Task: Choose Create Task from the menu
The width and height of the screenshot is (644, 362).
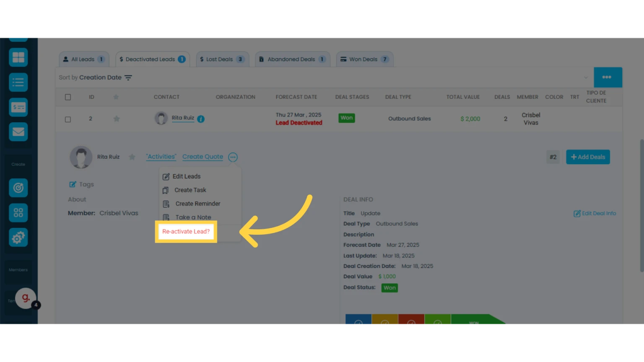Action: point(184,190)
